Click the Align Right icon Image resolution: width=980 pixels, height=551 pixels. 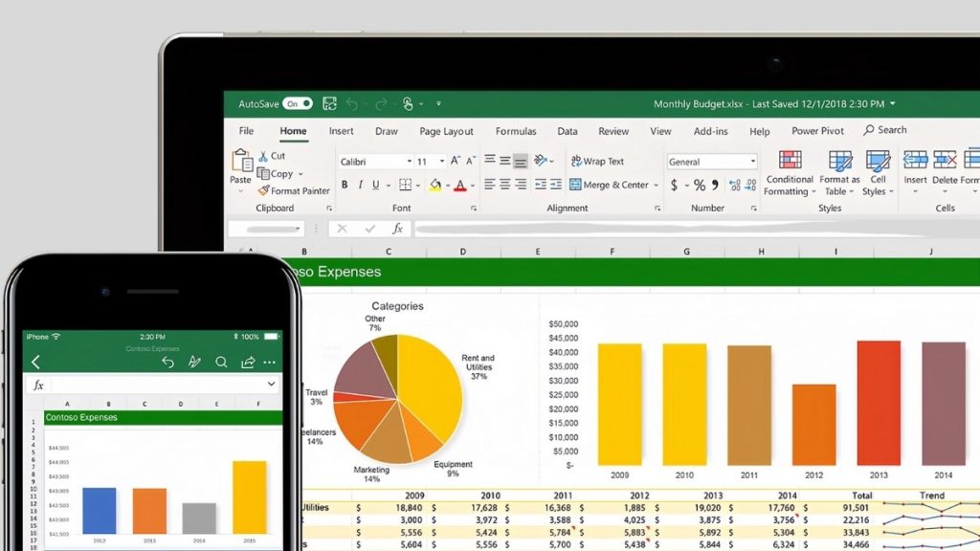[x=520, y=185]
